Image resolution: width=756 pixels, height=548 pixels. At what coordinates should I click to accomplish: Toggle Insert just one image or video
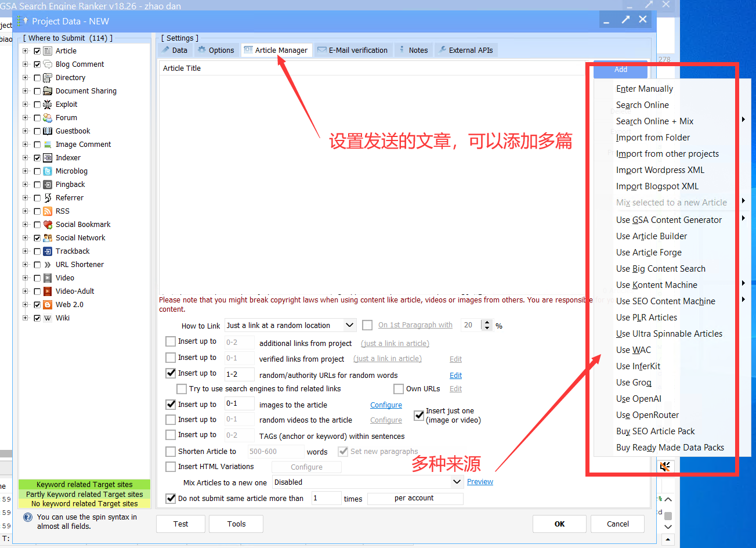click(419, 416)
